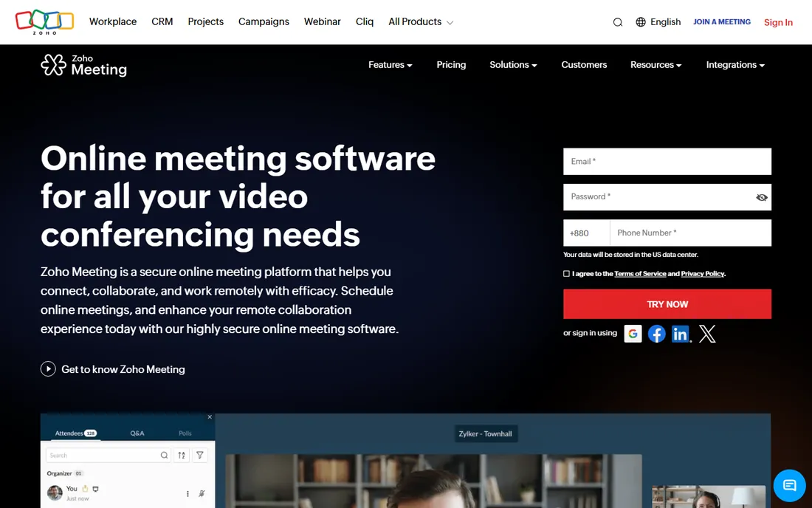
Task: Click the organizer avatar picture
Action: coord(55,492)
